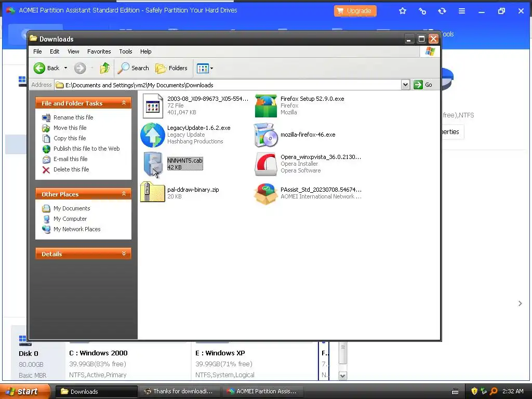Open Back button history dropdown arrow
This screenshot has width=532, height=399.
click(65, 68)
